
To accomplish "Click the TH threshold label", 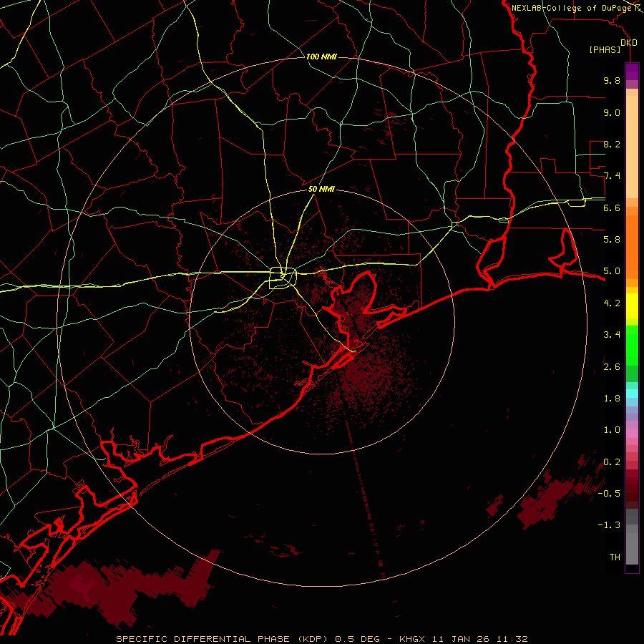I will click(x=615, y=557).
